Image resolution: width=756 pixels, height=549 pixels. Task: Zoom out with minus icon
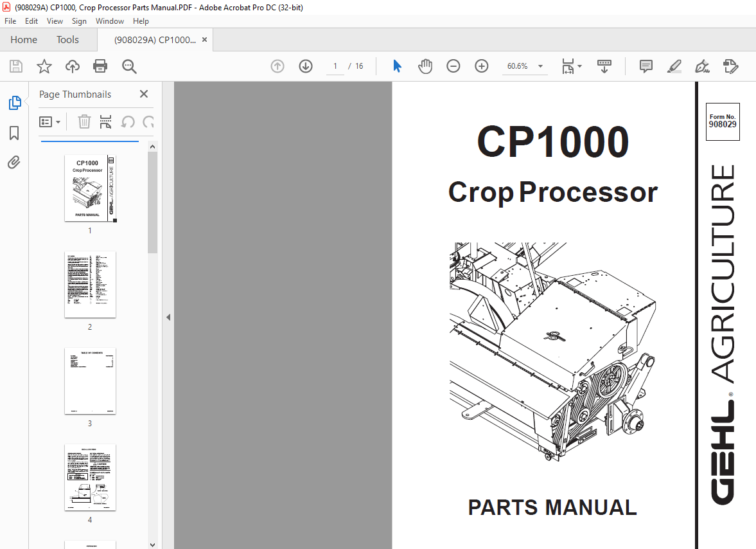453,66
